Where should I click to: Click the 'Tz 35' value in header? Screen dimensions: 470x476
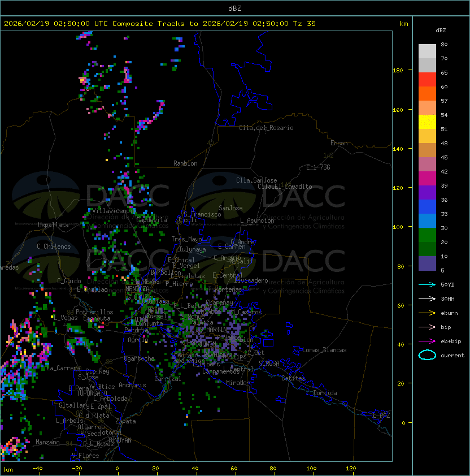click(x=304, y=24)
